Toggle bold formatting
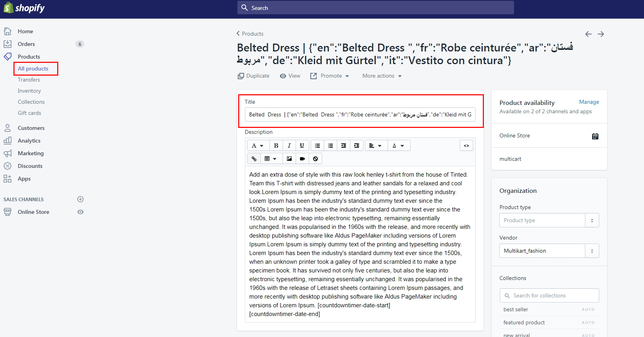The height and width of the screenshot is (337, 644). 276,146
